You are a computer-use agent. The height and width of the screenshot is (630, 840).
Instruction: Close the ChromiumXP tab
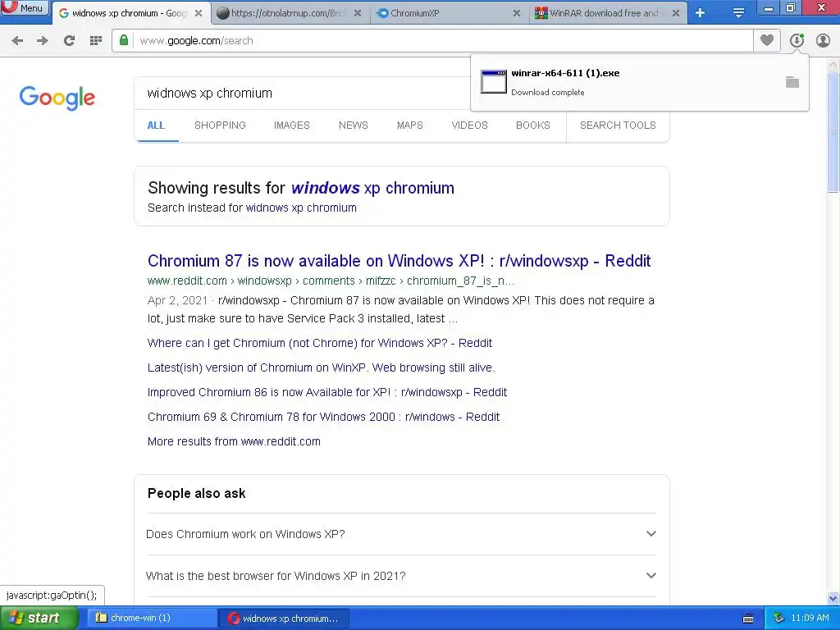[517, 13]
